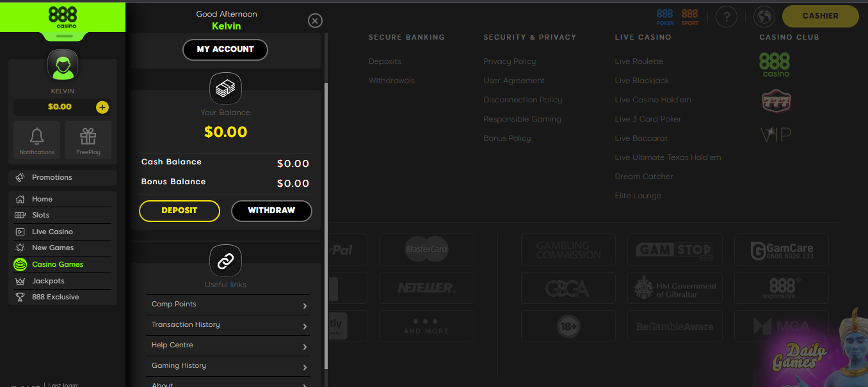The height and width of the screenshot is (387, 868).
Task: Open the Daily Games genie promo
Action: (814, 349)
